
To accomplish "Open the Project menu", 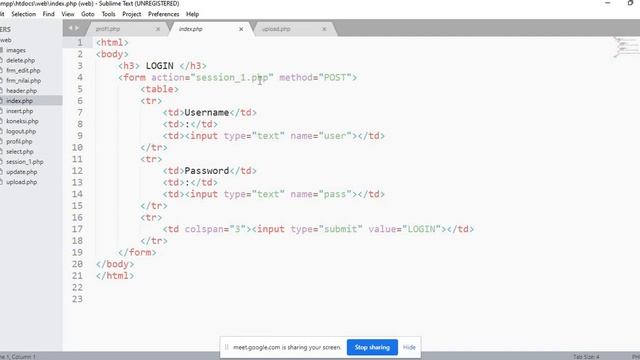I will point(131,14).
